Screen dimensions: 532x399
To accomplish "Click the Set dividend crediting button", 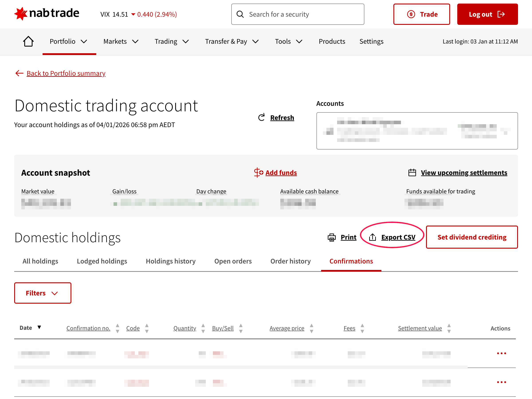I will tap(472, 237).
